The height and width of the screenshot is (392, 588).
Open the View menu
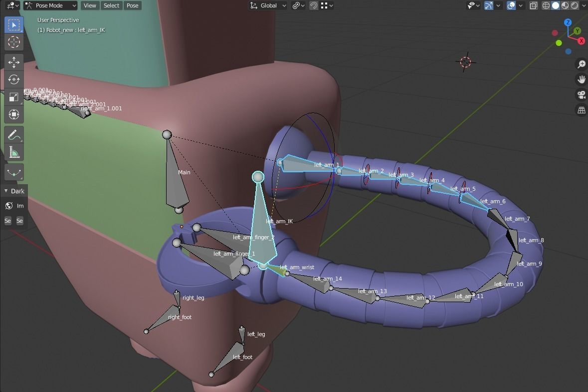90,5
